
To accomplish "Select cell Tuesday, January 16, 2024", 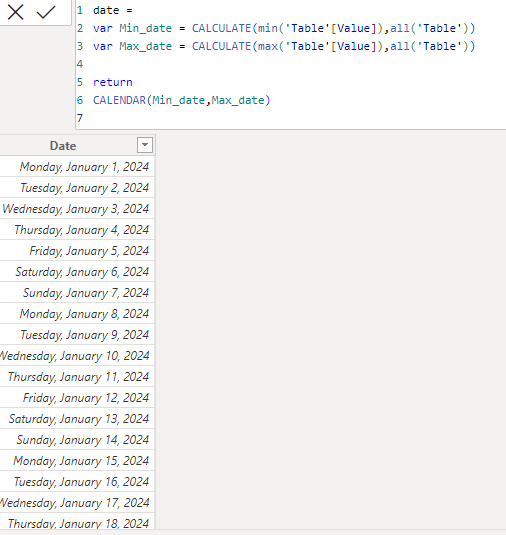I will pos(77,481).
